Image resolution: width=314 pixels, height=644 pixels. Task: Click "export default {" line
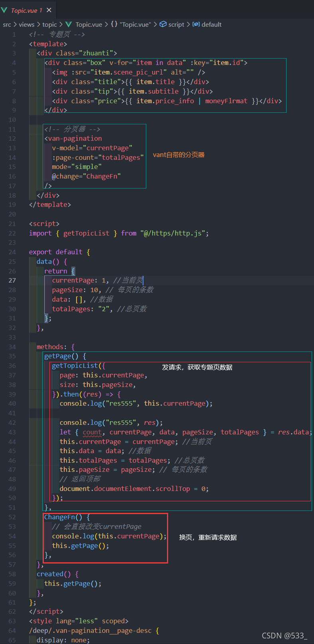[x=59, y=252]
